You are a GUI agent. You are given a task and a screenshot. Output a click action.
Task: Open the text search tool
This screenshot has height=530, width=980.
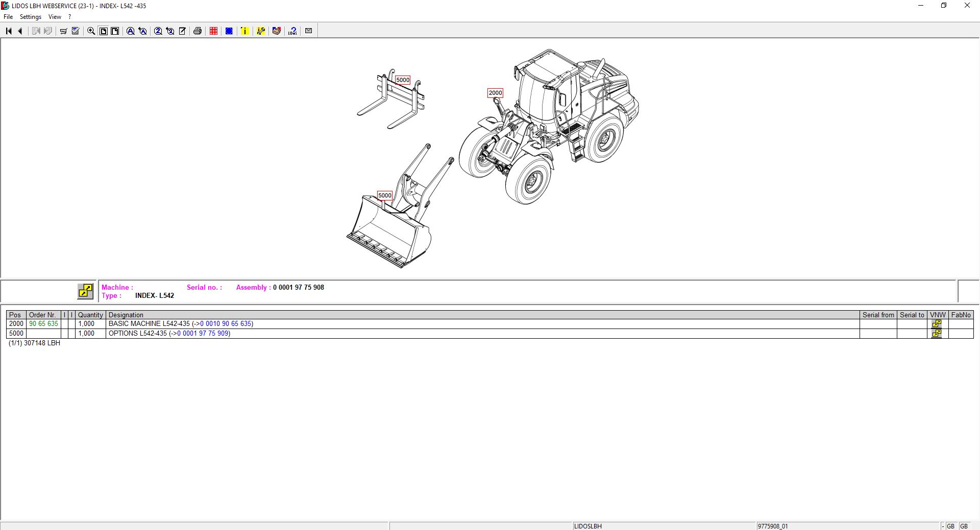pos(130,31)
